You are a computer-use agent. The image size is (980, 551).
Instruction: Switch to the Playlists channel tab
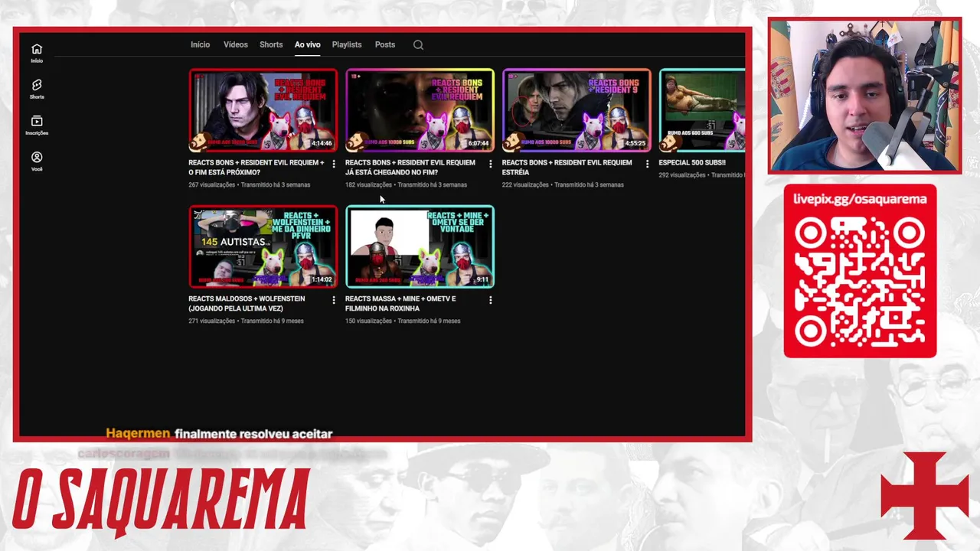click(347, 44)
